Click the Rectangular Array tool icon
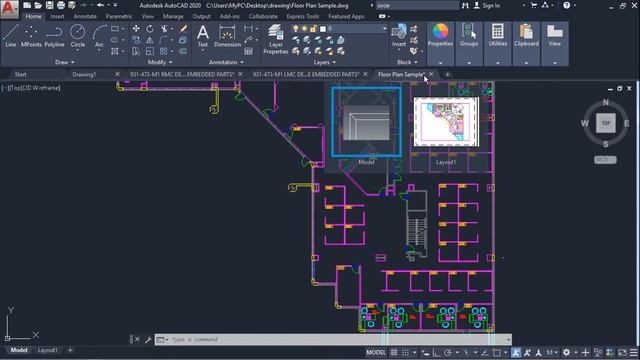640x360 pixels. click(x=164, y=51)
